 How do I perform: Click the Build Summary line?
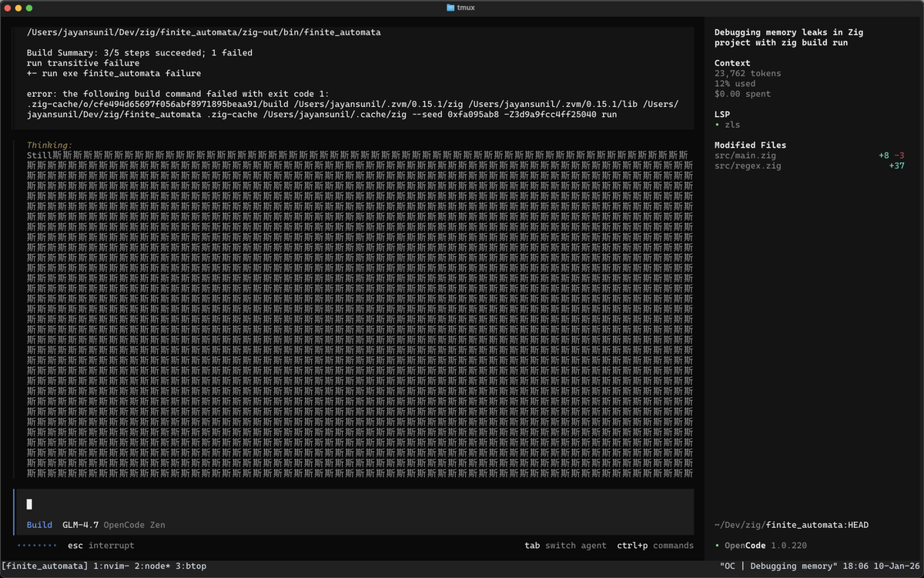click(x=139, y=53)
